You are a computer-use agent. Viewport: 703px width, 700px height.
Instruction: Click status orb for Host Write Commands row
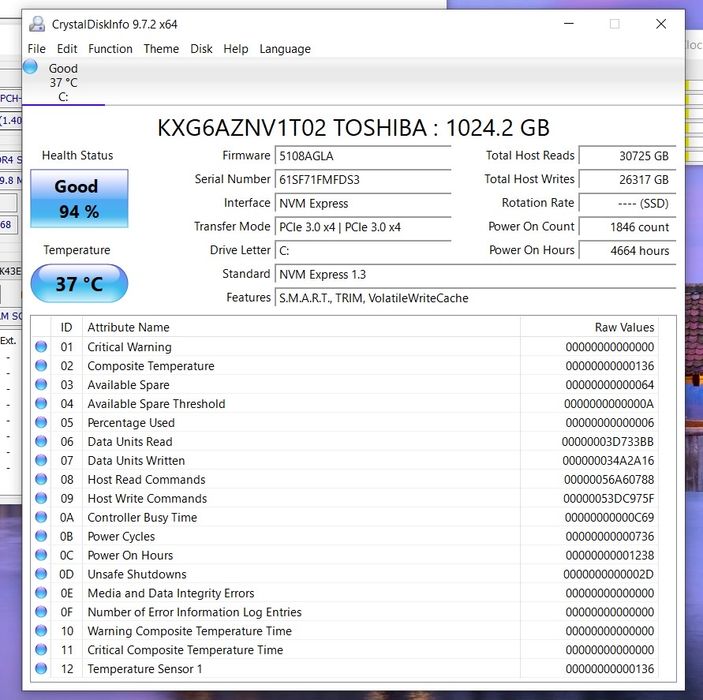pyautogui.click(x=41, y=498)
